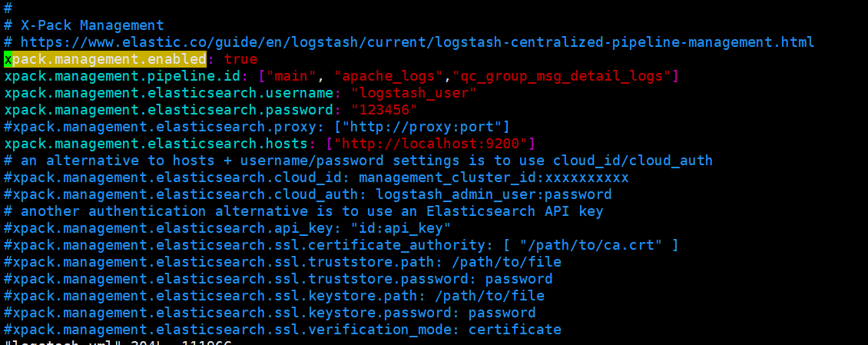Image resolution: width=868 pixels, height=345 pixels.
Task: Click the 'true' value of management.enabled
Action: [240, 59]
